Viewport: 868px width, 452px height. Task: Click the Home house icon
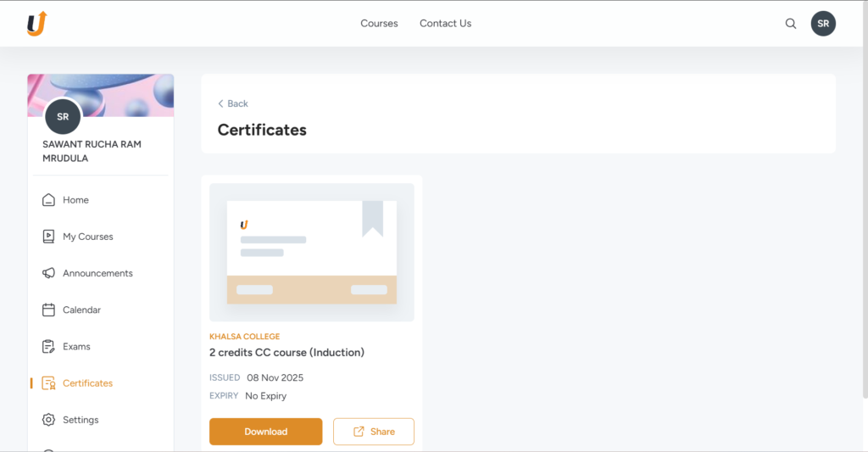tap(48, 200)
